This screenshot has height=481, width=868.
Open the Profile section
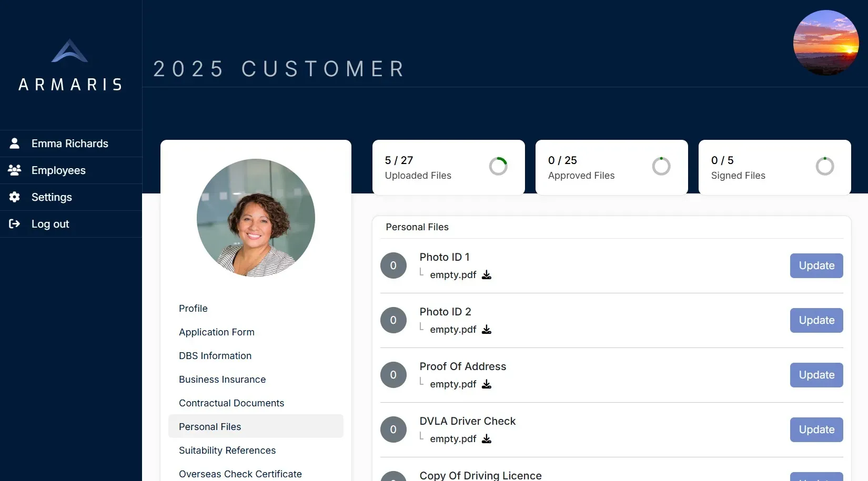tap(193, 309)
